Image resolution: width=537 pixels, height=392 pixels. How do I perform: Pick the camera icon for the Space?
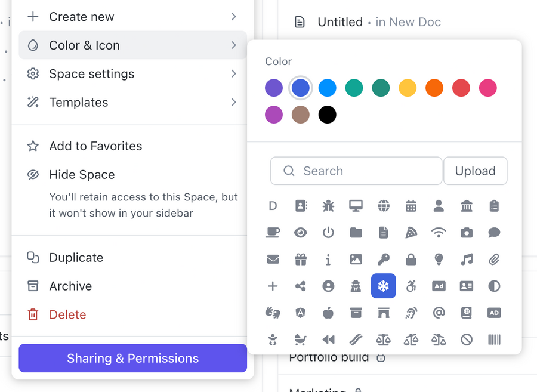coord(467,233)
